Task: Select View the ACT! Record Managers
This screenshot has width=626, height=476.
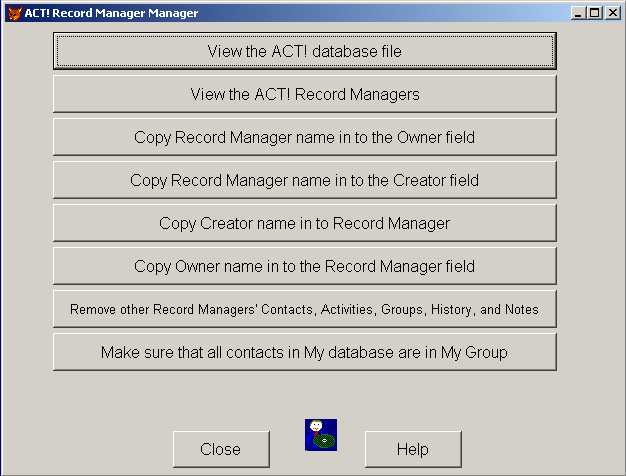Action: (x=305, y=94)
